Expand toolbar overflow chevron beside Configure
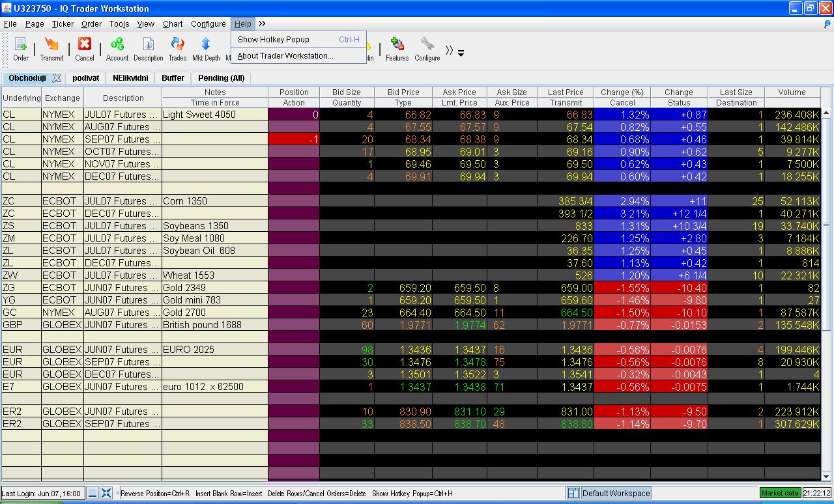The image size is (834, 504). pyautogui.click(x=449, y=51)
